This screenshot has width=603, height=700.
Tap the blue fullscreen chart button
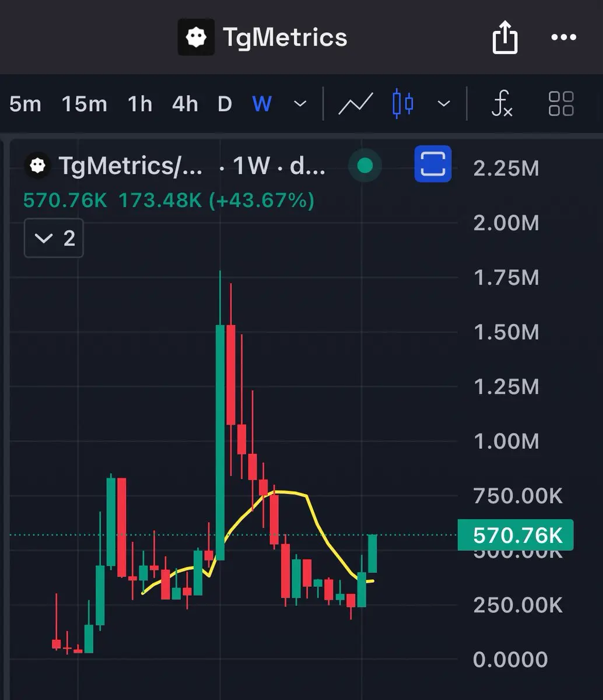pos(433,164)
